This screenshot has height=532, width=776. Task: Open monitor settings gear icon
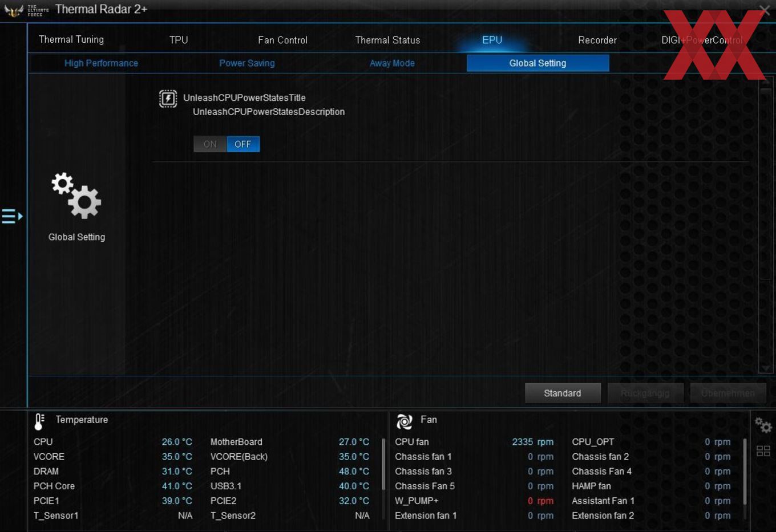point(763,425)
